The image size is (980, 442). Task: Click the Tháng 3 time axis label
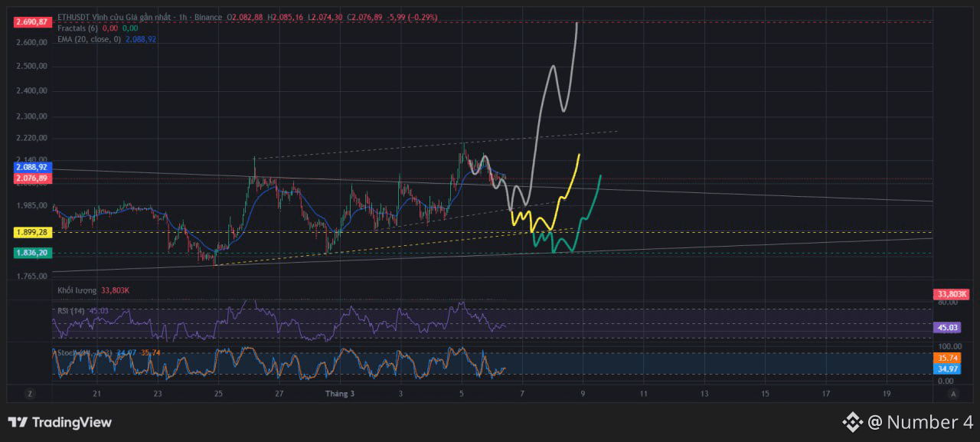point(340,394)
